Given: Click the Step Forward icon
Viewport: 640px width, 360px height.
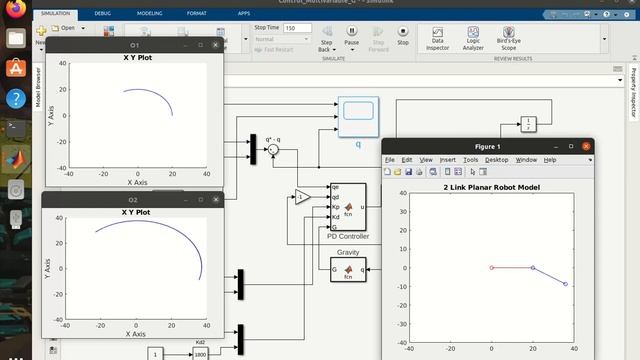Looking at the screenshot, I should [378, 31].
